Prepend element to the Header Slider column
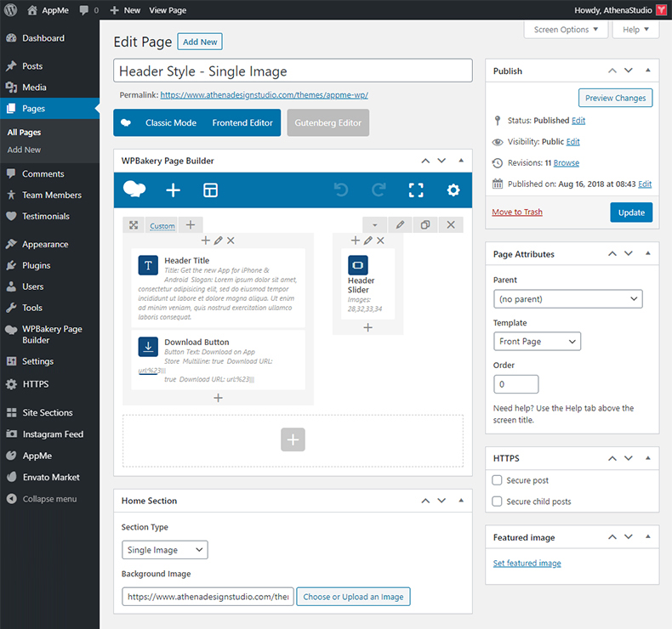672x629 pixels. click(x=356, y=241)
